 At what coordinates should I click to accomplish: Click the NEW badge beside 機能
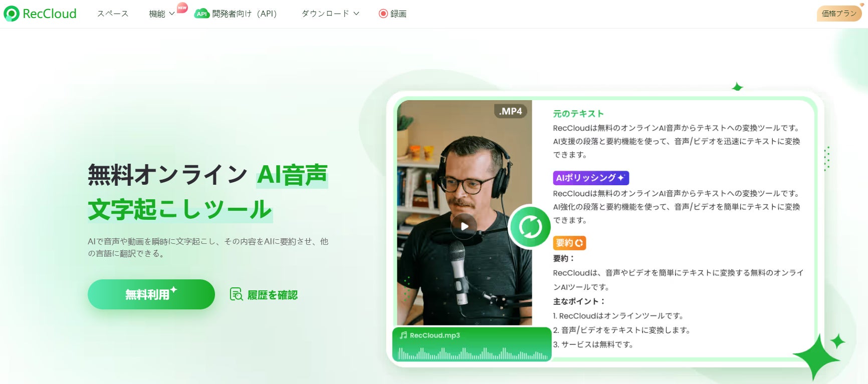coord(182,8)
